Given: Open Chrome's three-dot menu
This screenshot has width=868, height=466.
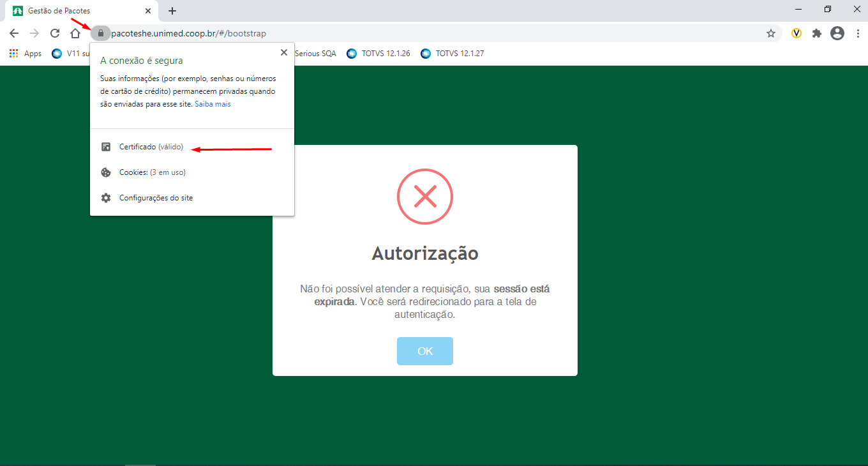Looking at the screenshot, I should (x=857, y=33).
